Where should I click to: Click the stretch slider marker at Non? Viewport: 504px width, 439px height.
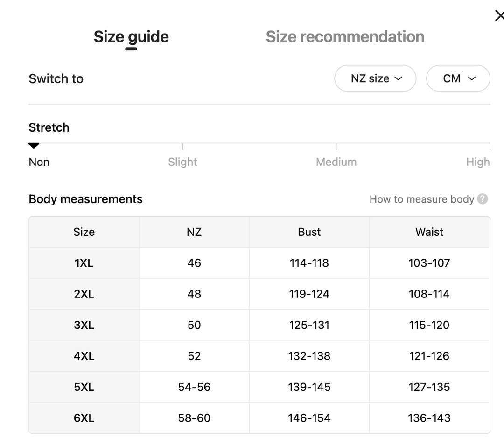pos(34,146)
